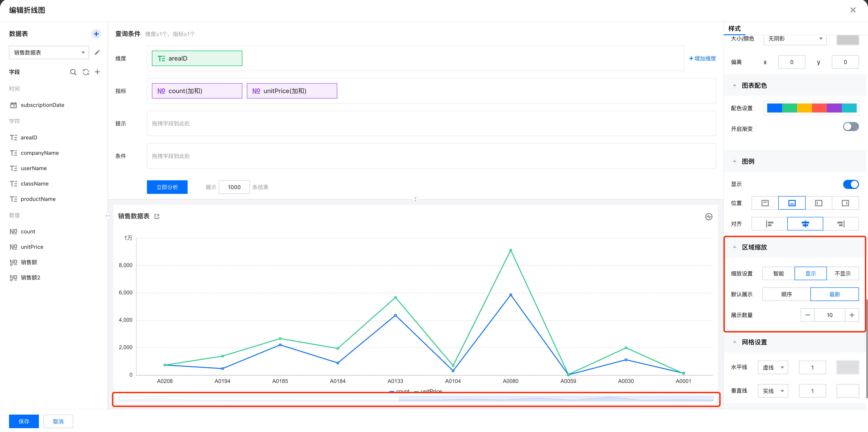Open the 水平线 line style dropdown
The height and width of the screenshot is (432, 868).
773,367
